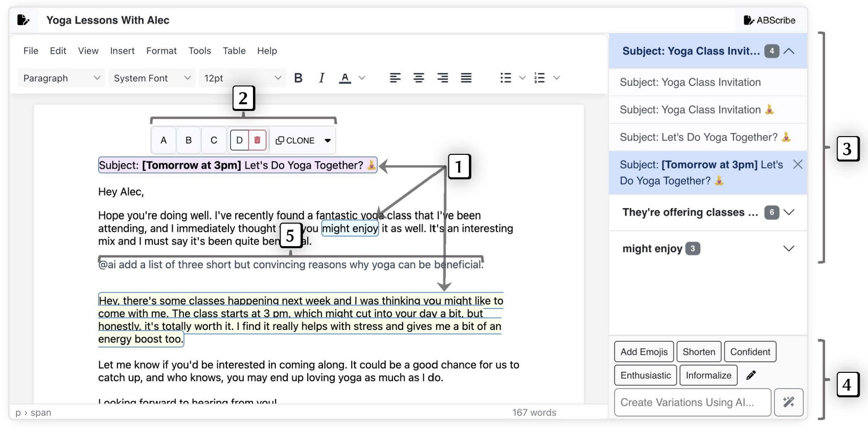Delete variation D with trash icon
Screen dimensions: 868x433
coord(257,140)
